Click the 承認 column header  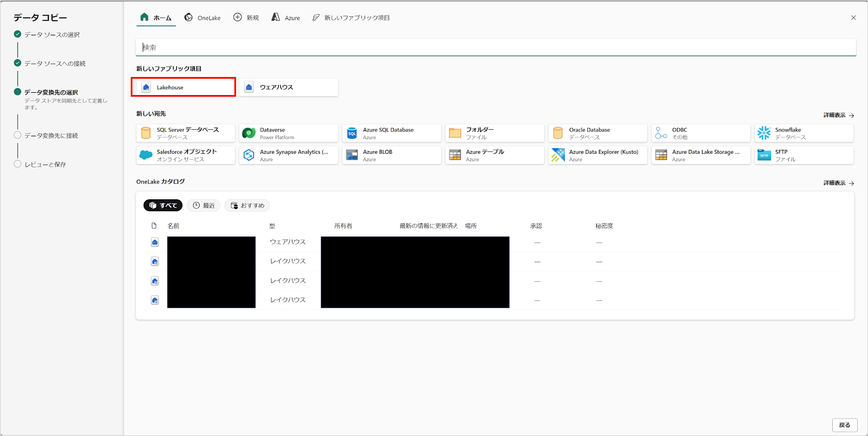(x=536, y=226)
